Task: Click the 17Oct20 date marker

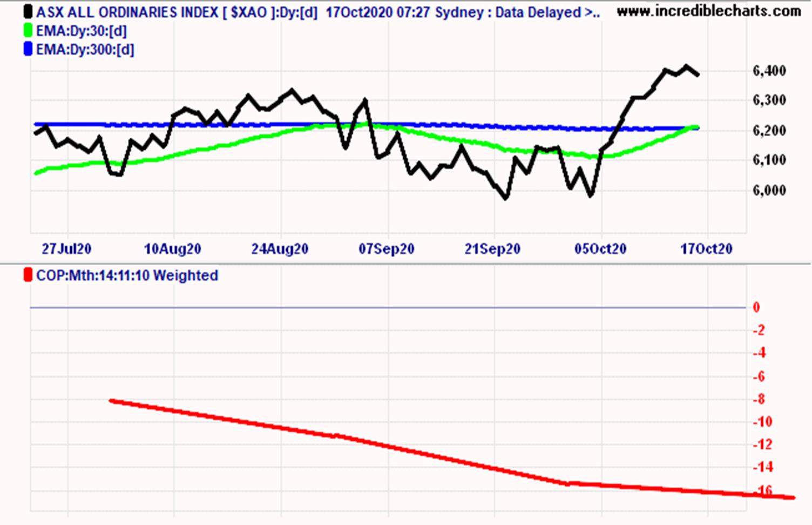Action: (x=706, y=249)
